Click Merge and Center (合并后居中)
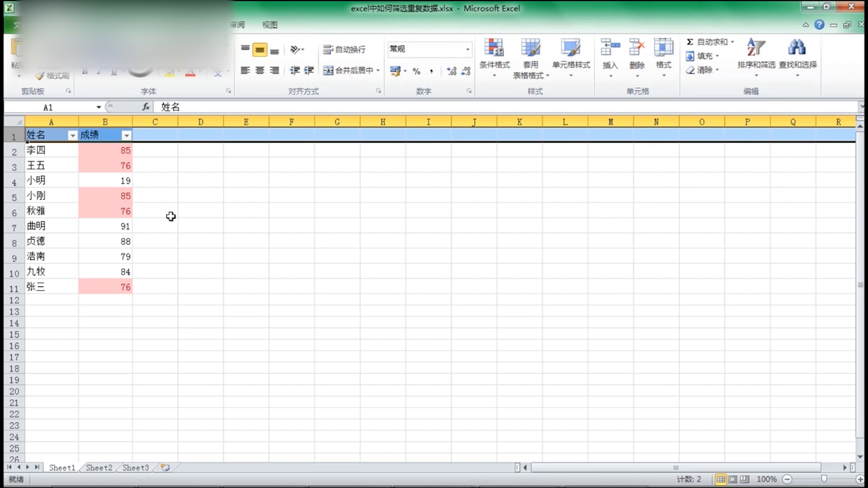Viewport: 868px width, 488px height. pyautogui.click(x=348, y=70)
